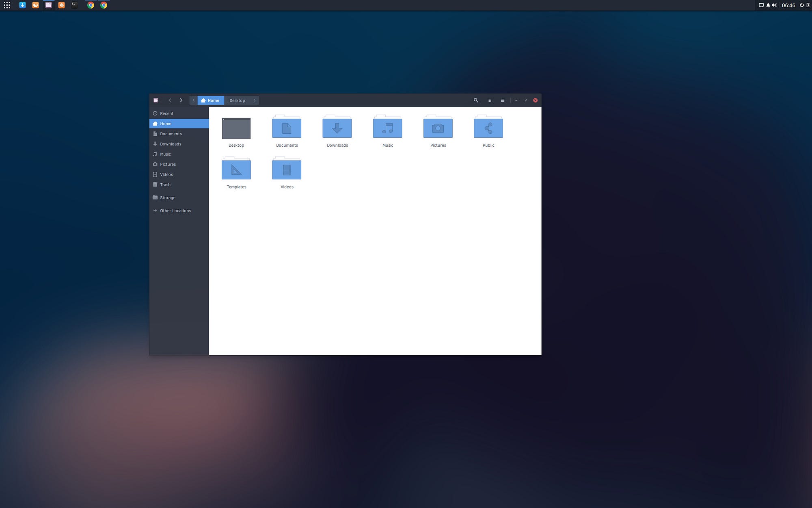The image size is (812, 508).
Task: Minimize the file manager window
Action: (516, 100)
